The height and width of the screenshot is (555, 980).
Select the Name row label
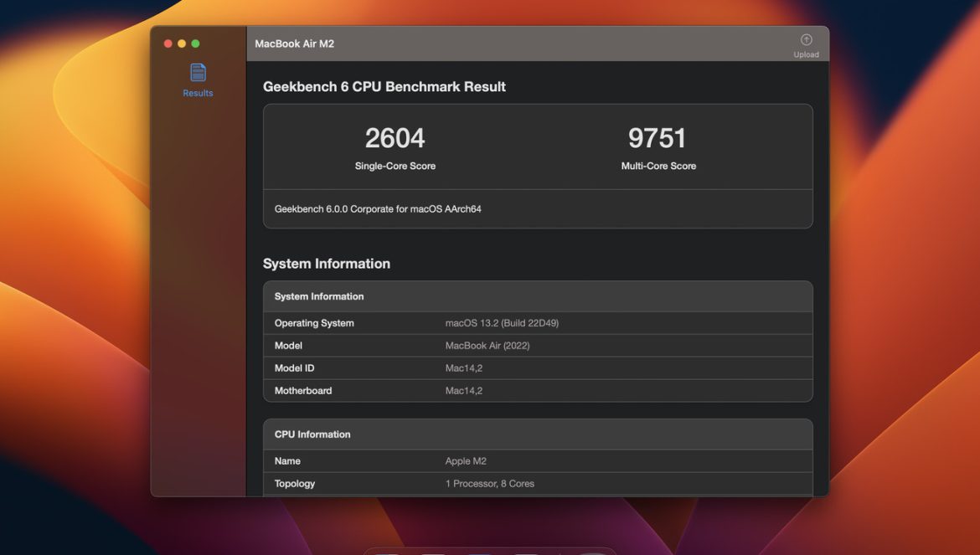[287, 461]
